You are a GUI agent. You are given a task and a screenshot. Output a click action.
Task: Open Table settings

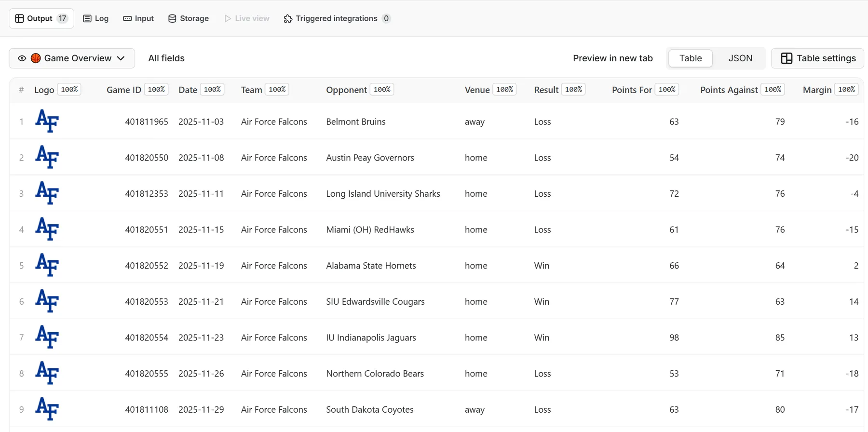click(x=817, y=58)
